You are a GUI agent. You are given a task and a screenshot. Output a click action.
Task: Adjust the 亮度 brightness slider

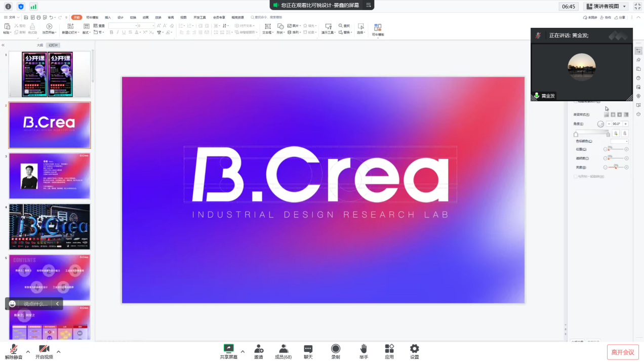coord(616,167)
